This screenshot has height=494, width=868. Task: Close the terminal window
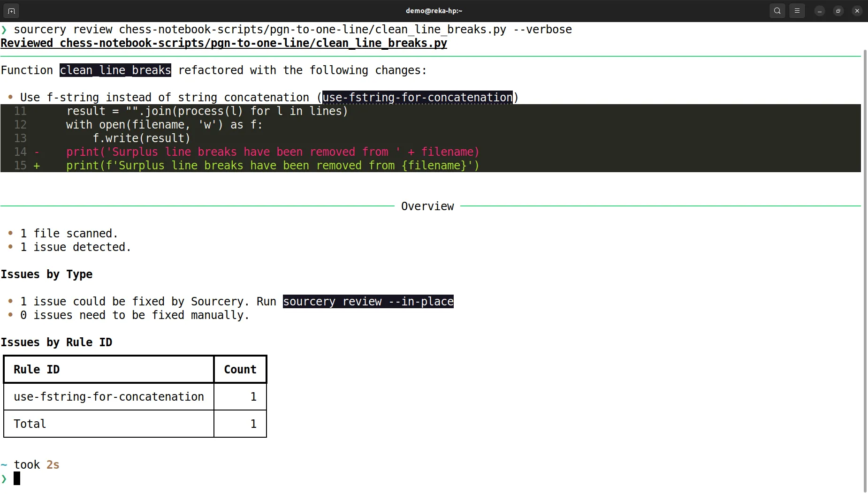tap(857, 10)
